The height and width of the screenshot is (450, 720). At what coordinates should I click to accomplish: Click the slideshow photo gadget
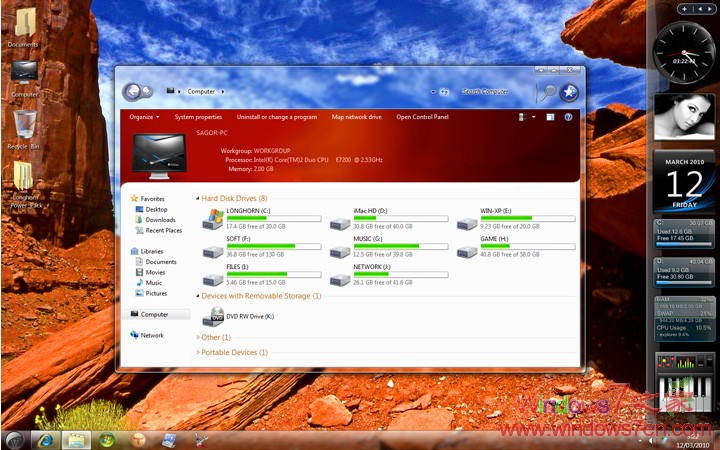pyautogui.click(x=684, y=117)
